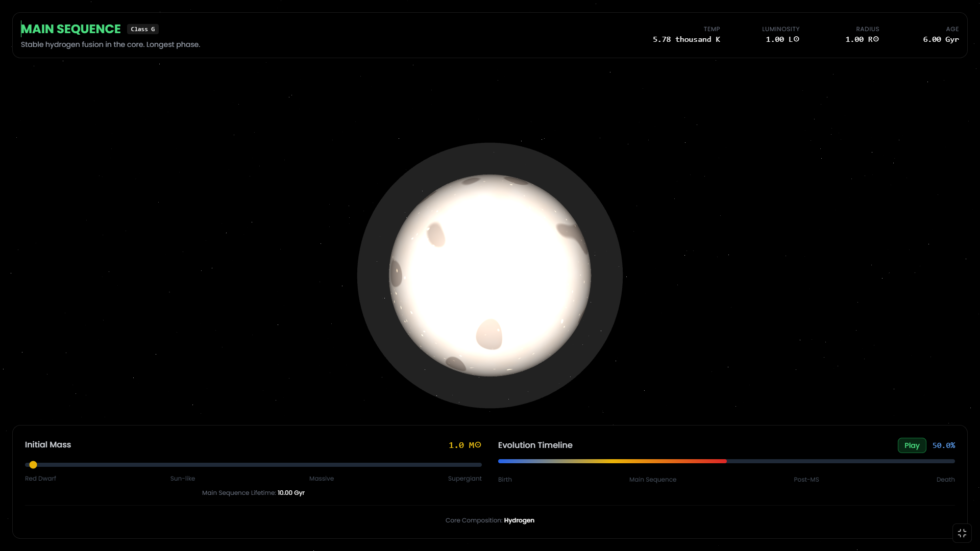Click the Play evolution button

912,445
